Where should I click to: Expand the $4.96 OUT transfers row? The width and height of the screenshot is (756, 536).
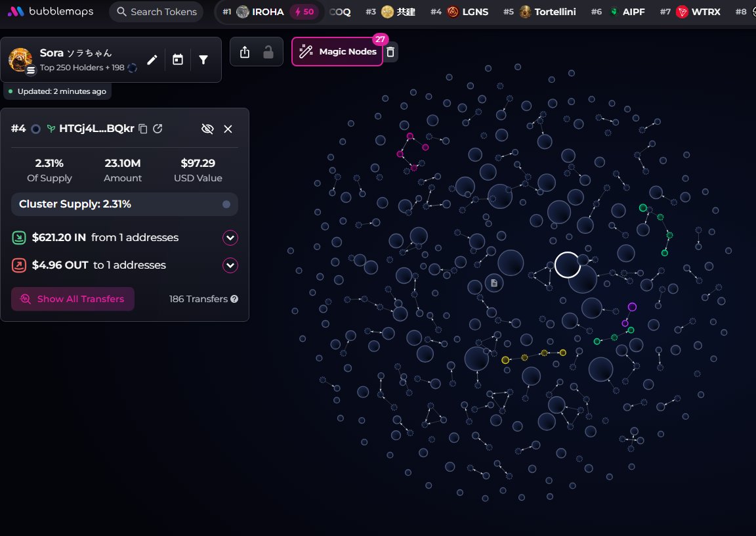[230, 265]
